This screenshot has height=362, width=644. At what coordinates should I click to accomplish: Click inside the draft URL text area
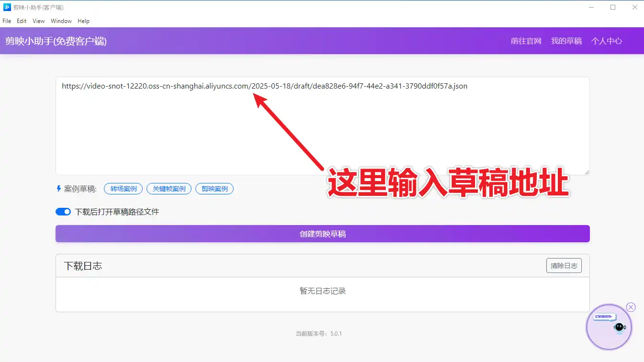coord(322,126)
